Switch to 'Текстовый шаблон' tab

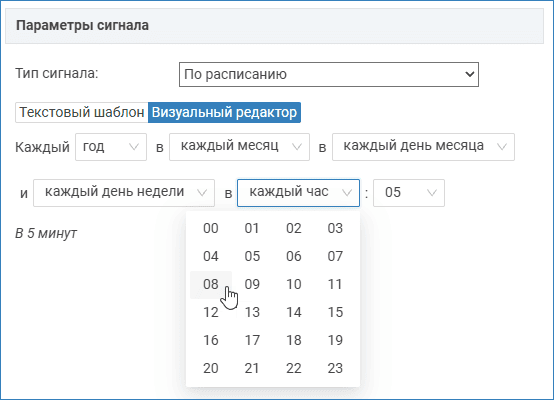82,112
